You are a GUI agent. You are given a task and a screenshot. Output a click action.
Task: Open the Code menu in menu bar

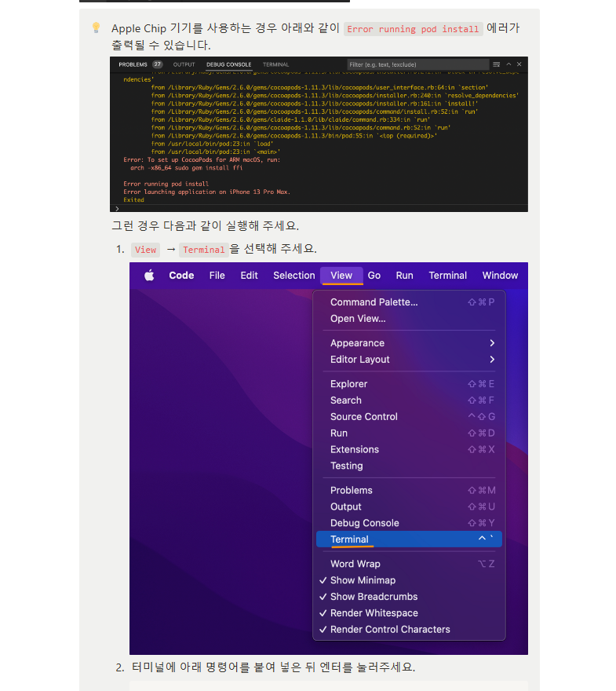[181, 276]
